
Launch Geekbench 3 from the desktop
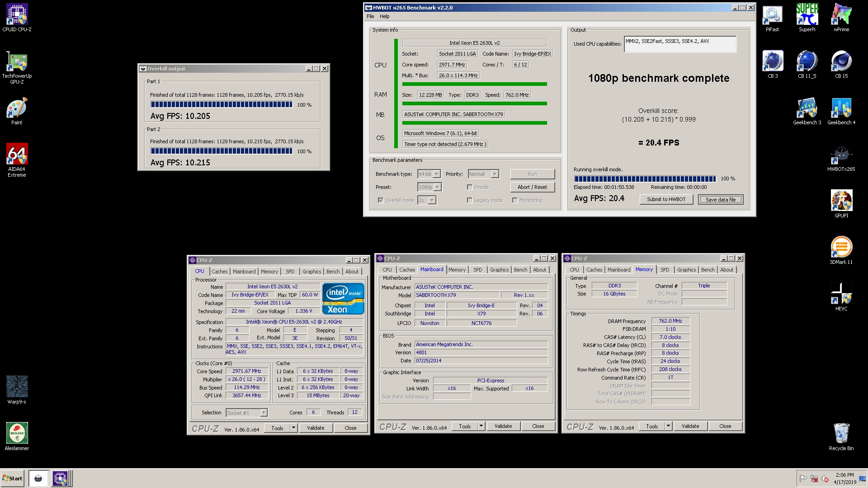coord(807,111)
